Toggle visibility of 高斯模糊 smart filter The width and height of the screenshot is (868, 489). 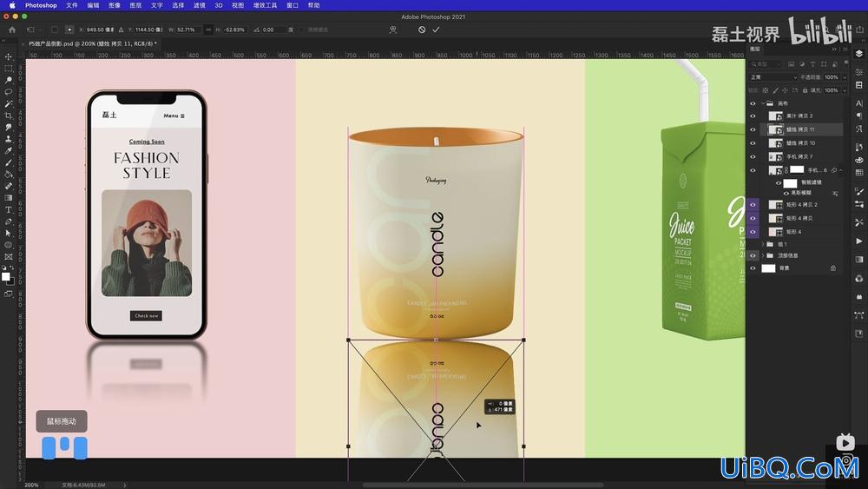tap(786, 193)
